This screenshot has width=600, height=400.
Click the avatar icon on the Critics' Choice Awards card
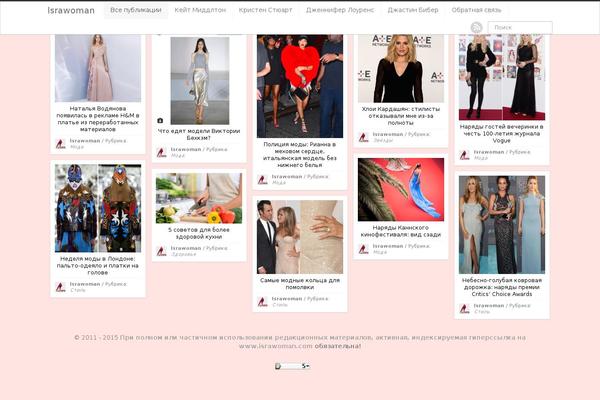pos(465,309)
